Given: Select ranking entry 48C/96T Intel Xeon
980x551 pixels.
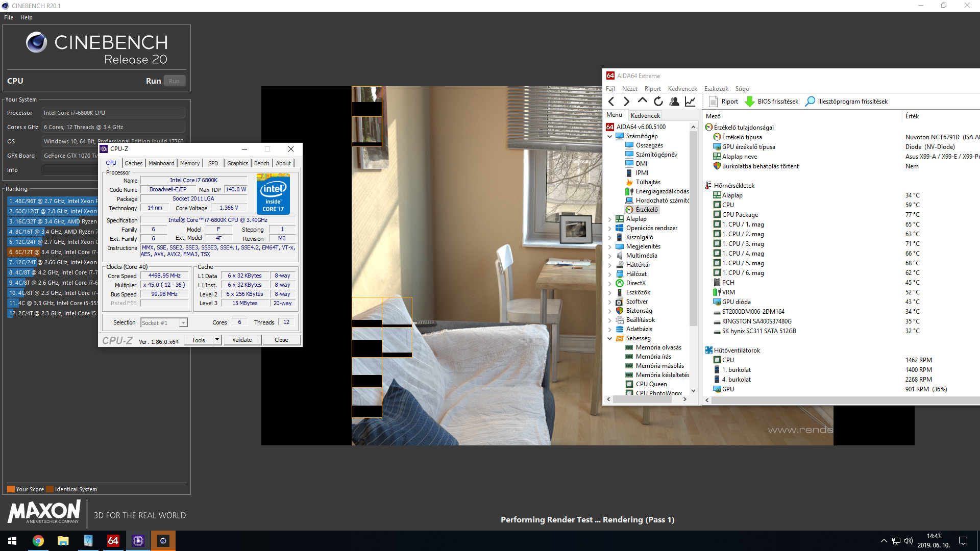Looking at the screenshot, I should (x=52, y=201).
